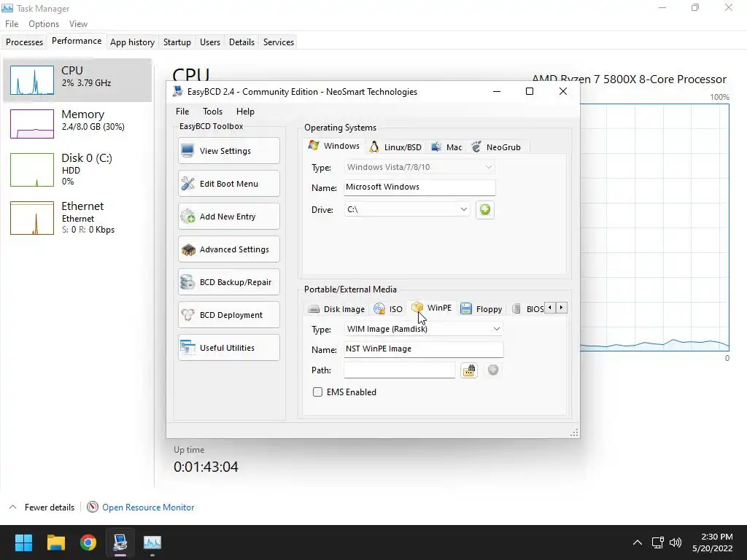The width and height of the screenshot is (747, 560).
Task: Open volume control tray icon
Action: [x=676, y=542]
